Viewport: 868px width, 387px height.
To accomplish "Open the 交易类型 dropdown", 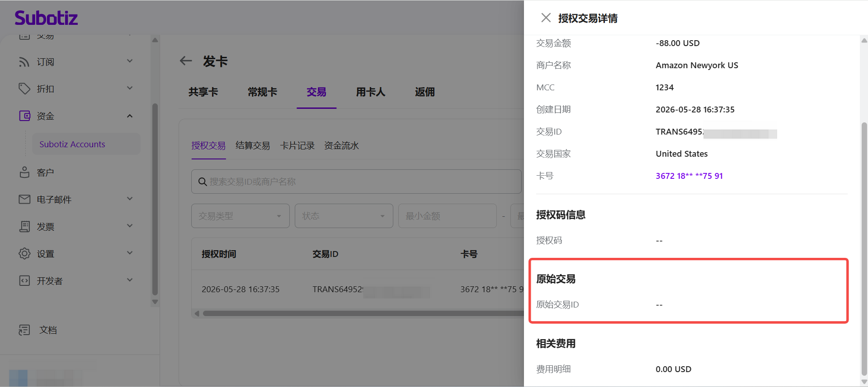I will (241, 216).
